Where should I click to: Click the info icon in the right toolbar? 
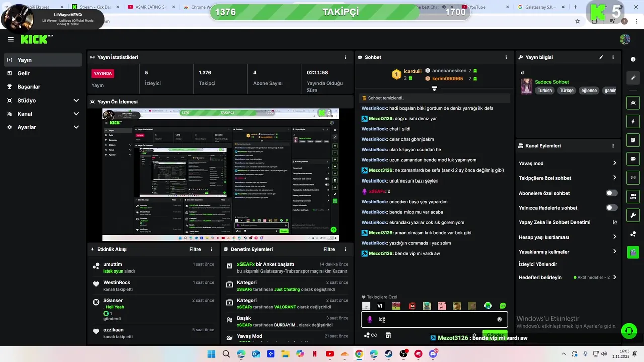633,59
